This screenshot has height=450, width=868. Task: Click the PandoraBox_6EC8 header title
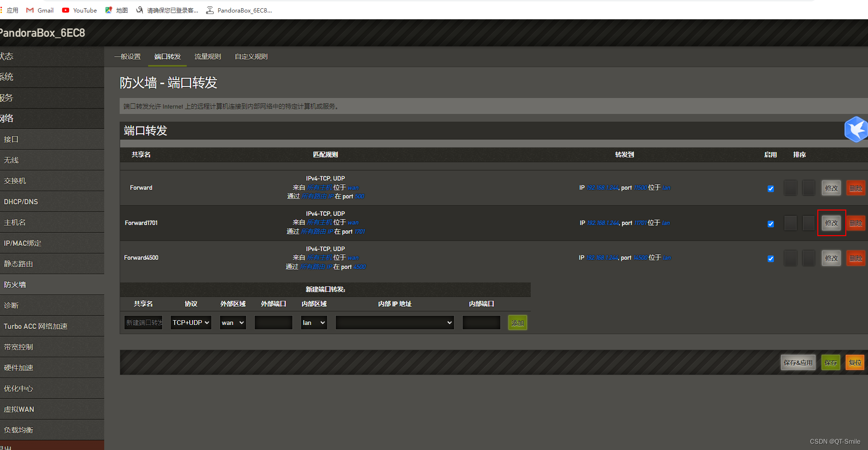[x=42, y=33]
